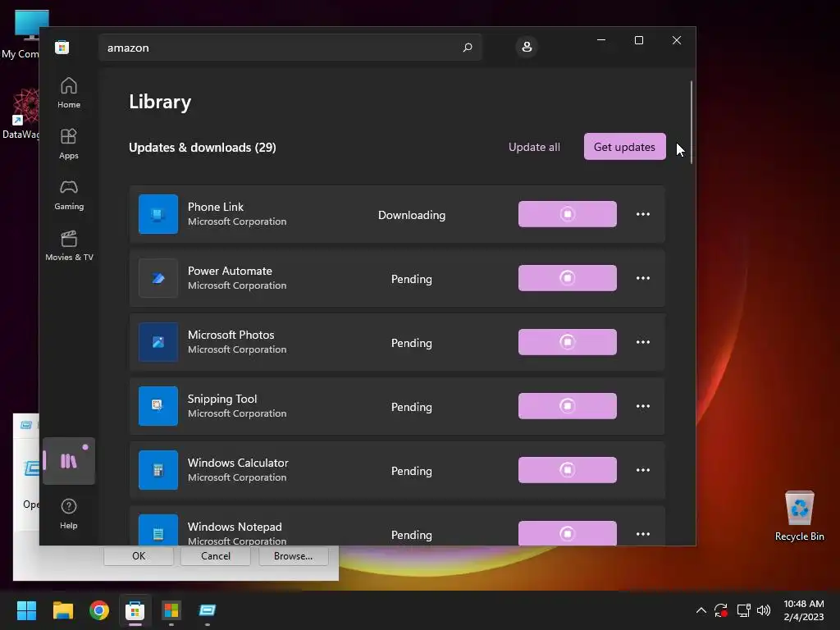840x630 pixels.
Task: Select the Windows Calculator app name
Action: 238,463
